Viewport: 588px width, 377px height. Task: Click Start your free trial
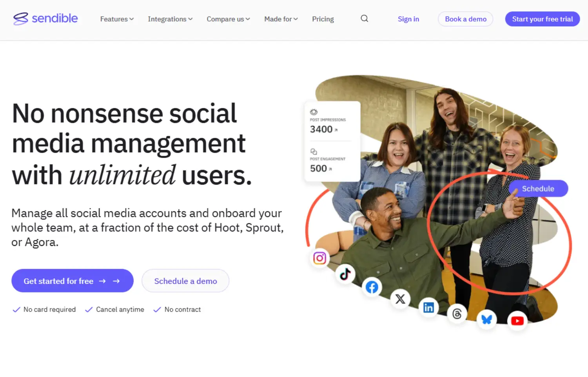543,19
